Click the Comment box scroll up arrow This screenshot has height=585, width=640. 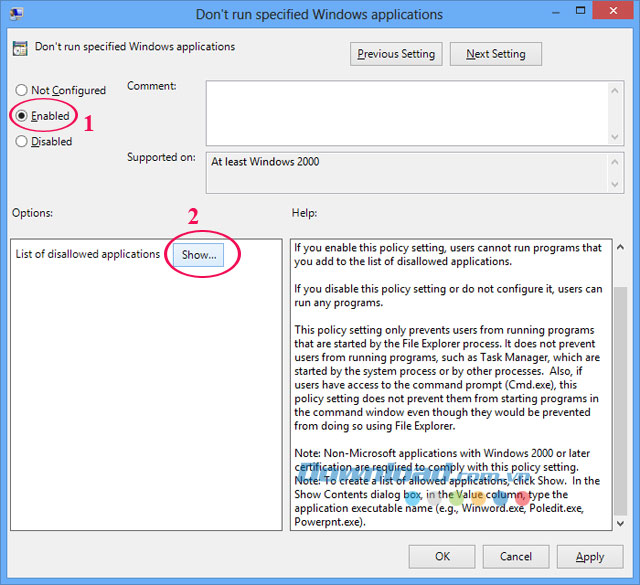(x=615, y=90)
